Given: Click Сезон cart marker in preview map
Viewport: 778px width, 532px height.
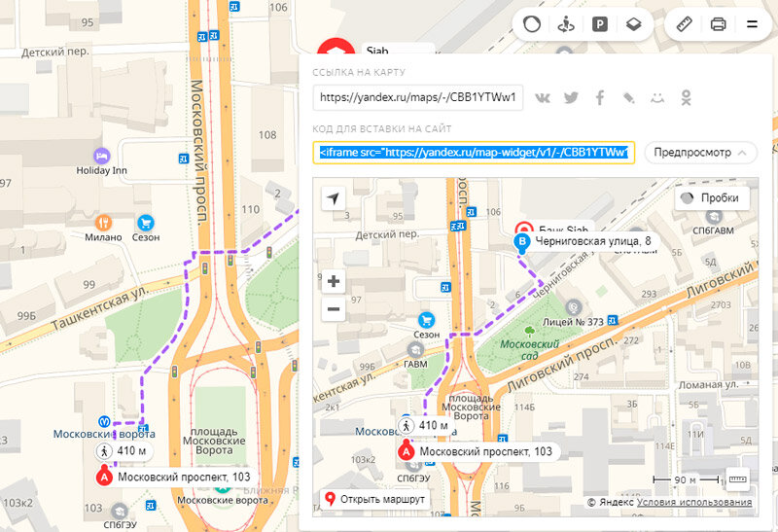Looking at the screenshot, I should pos(426,320).
